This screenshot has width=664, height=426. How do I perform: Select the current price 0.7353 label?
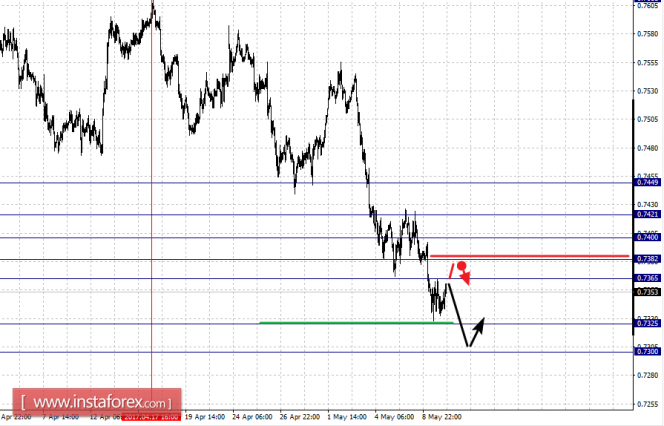tap(647, 292)
